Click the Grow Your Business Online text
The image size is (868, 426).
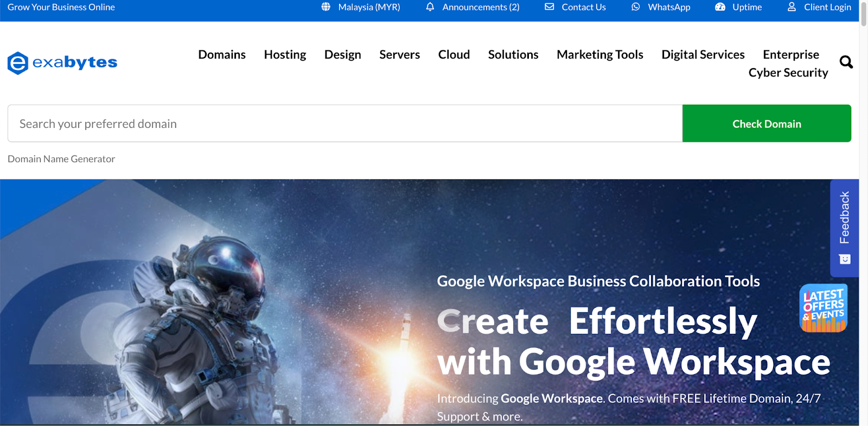click(x=61, y=7)
